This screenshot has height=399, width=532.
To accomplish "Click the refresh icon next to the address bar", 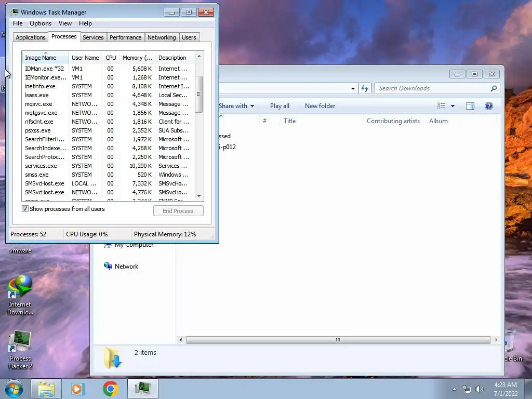I will 365,88.
